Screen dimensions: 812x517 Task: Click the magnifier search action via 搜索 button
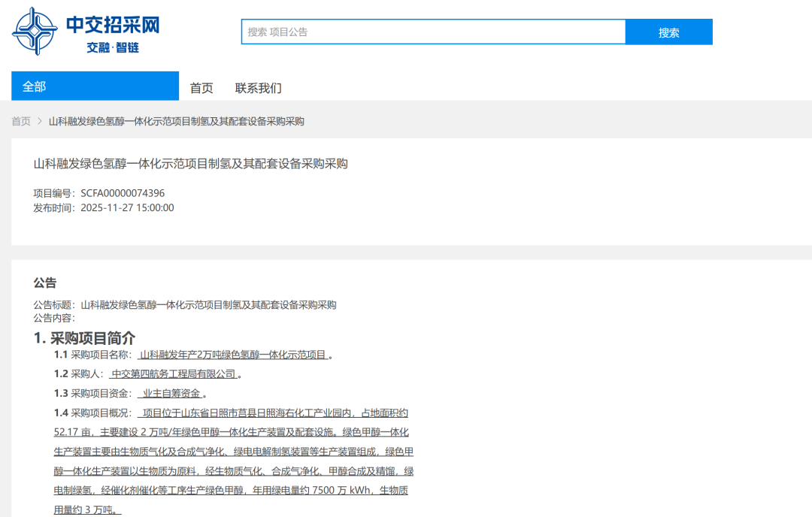pyautogui.click(x=668, y=32)
